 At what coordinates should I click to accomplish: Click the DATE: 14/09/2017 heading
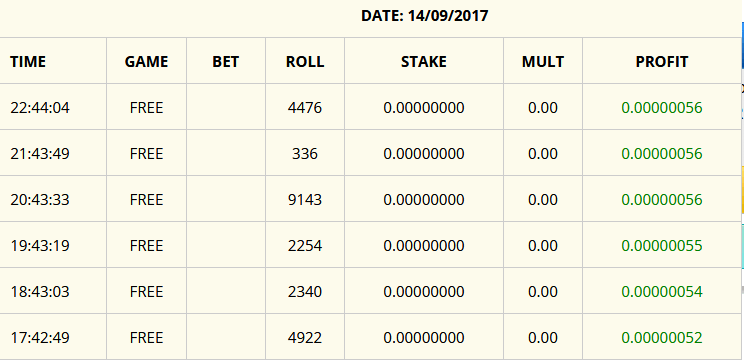pos(424,16)
